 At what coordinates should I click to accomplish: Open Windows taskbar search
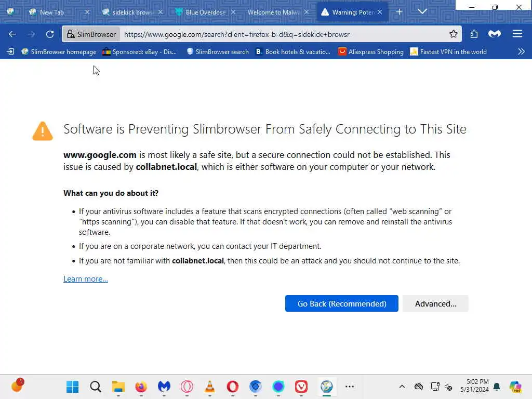click(x=96, y=387)
